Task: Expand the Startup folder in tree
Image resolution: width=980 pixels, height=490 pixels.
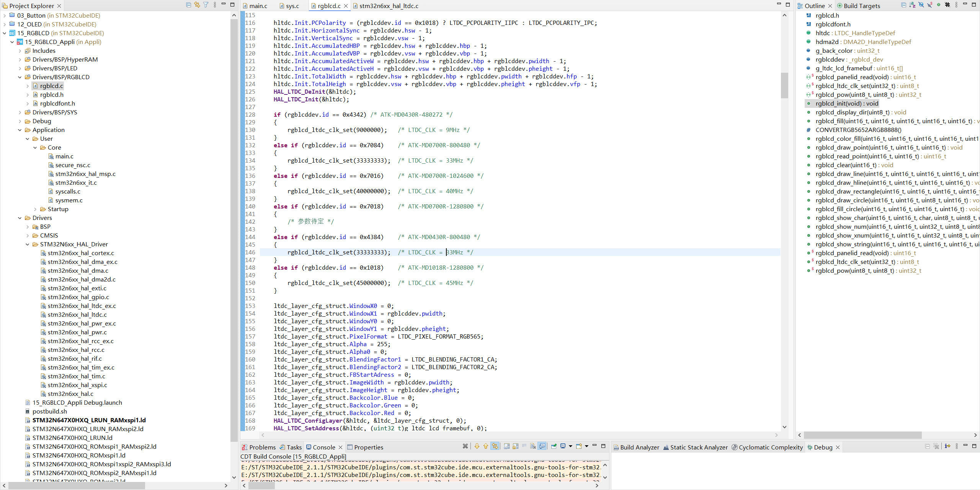Action: (x=35, y=209)
